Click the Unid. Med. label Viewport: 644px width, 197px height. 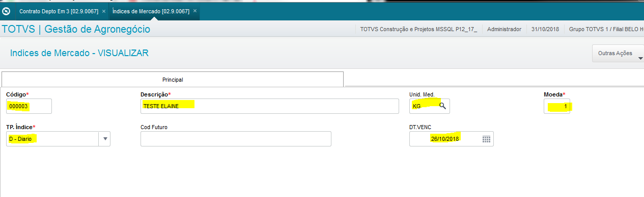coord(422,94)
